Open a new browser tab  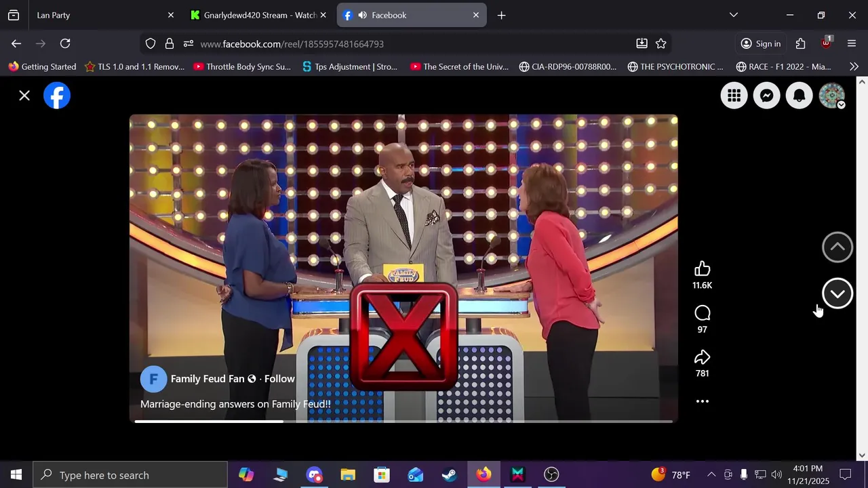pos(501,15)
